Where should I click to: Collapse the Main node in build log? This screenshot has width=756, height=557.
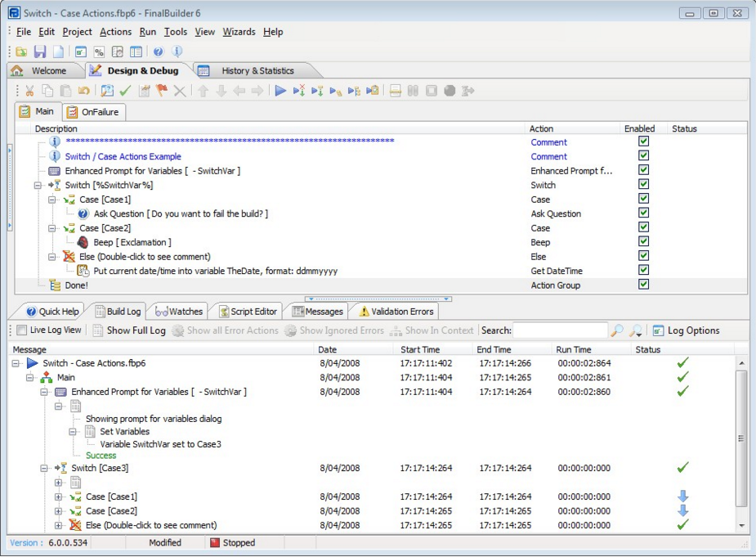pyautogui.click(x=30, y=378)
